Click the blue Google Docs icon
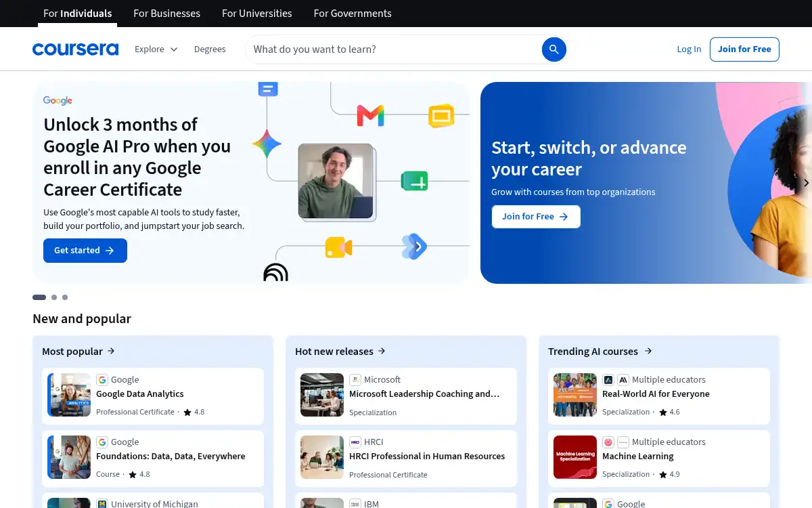Screen dimensions: 812x508 point(268,89)
